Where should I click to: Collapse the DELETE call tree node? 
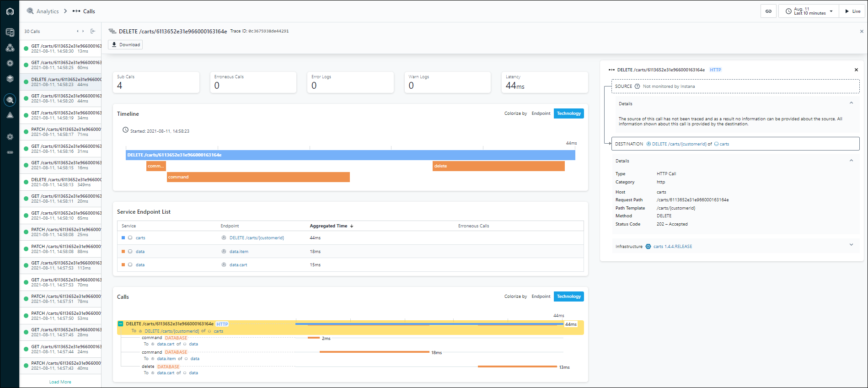pyautogui.click(x=120, y=324)
